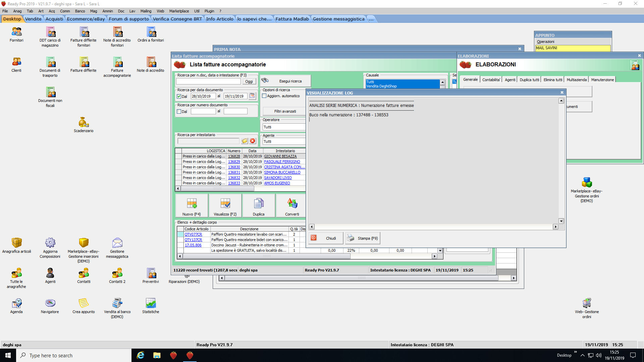Open Ordini a fornitori icon

pyautogui.click(x=151, y=34)
